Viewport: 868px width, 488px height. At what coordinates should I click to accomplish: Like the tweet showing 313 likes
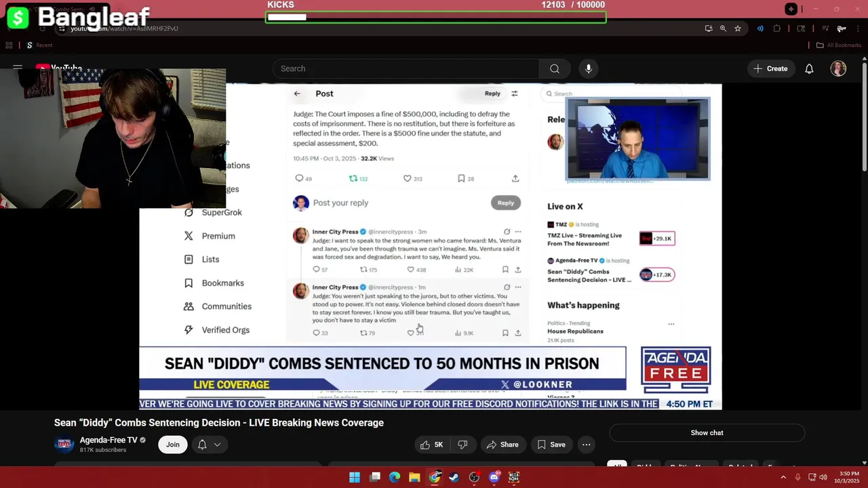(413, 178)
